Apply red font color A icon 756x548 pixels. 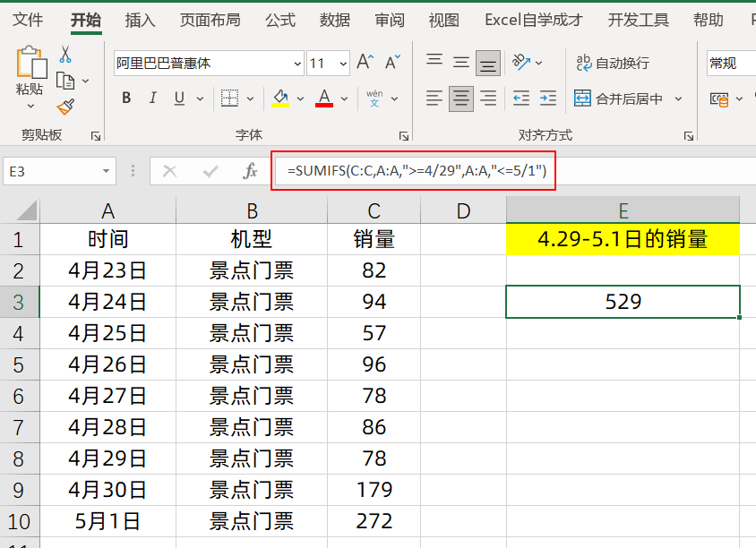324,98
